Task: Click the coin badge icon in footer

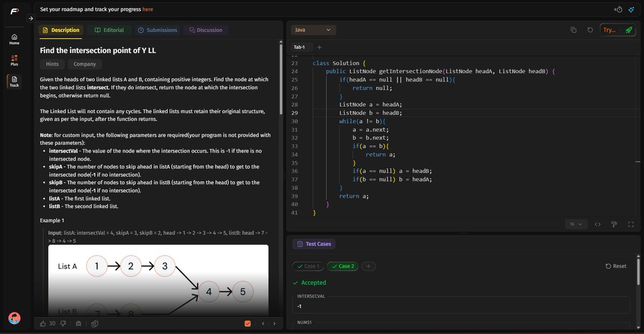Action: pos(94,323)
